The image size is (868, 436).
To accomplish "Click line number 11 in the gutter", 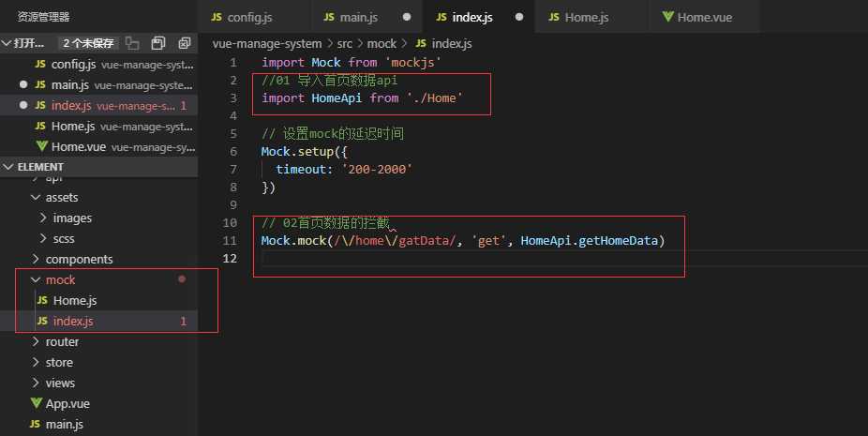I will click(230, 240).
